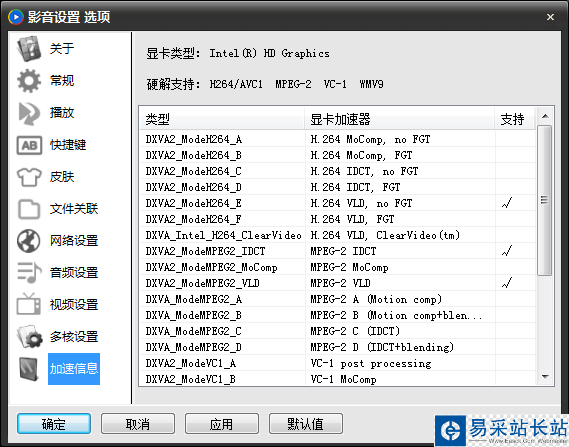The image size is (569, 447).
Task: Select row DXVA_ModeMPEG2_D
Action: tap(337, 347)
